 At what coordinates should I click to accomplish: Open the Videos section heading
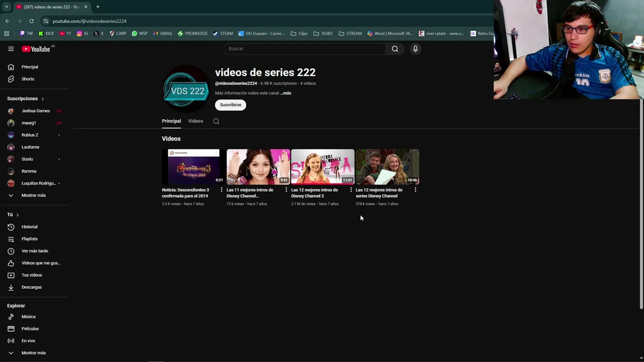[x=171, y=139]
